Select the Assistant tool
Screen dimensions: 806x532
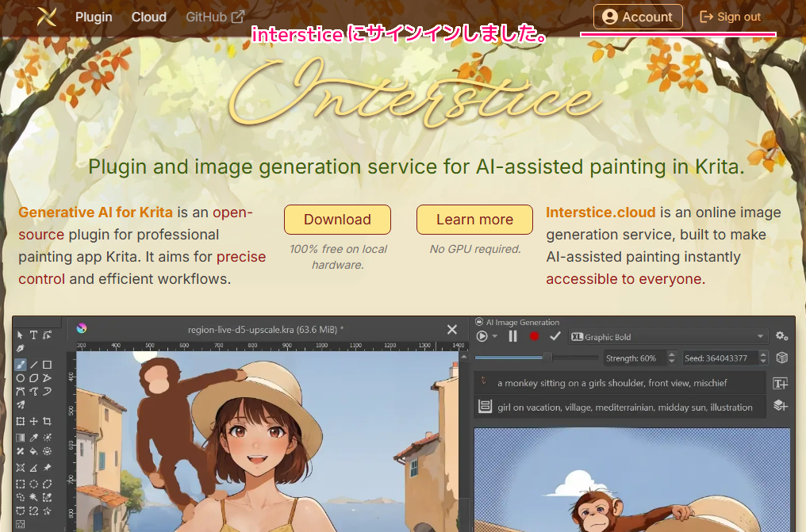[20, 467]
